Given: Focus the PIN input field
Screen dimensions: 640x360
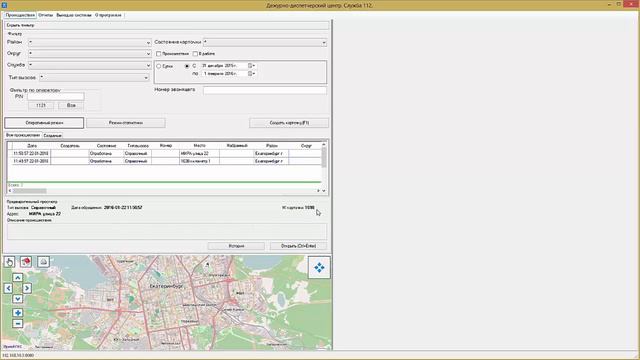Looking at the screenshot, I should (56, 96).
